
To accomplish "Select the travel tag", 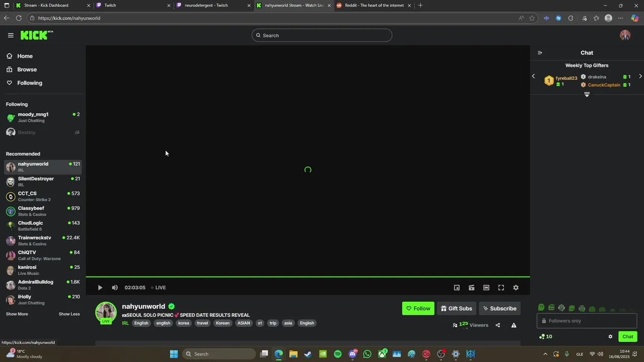I will tap(202, 323).
